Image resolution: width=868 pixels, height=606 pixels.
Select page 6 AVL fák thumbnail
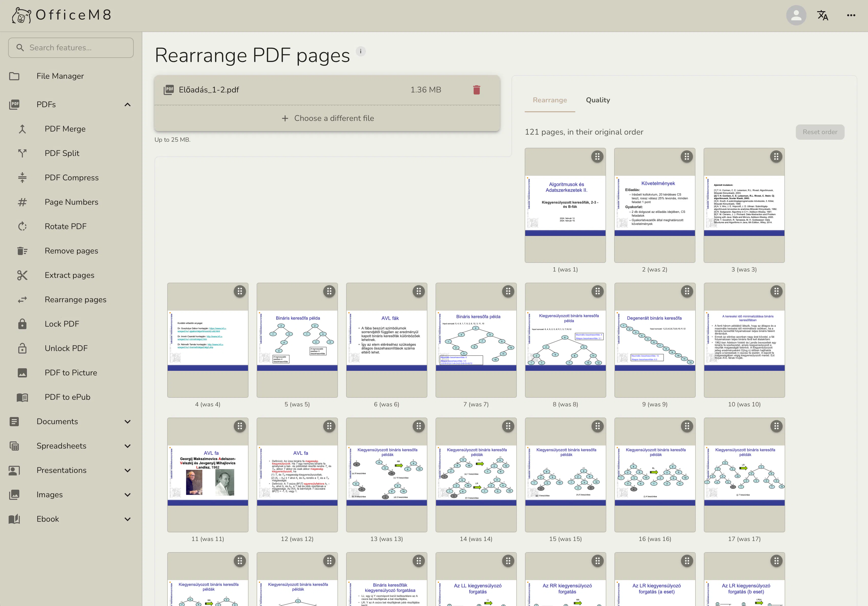[386, 340]
